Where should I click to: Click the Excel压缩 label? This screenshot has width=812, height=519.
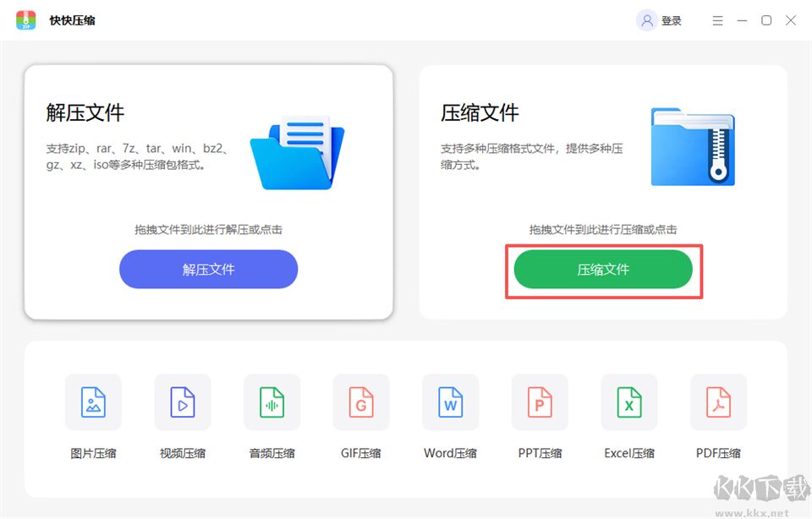click(x=629, y=453)
